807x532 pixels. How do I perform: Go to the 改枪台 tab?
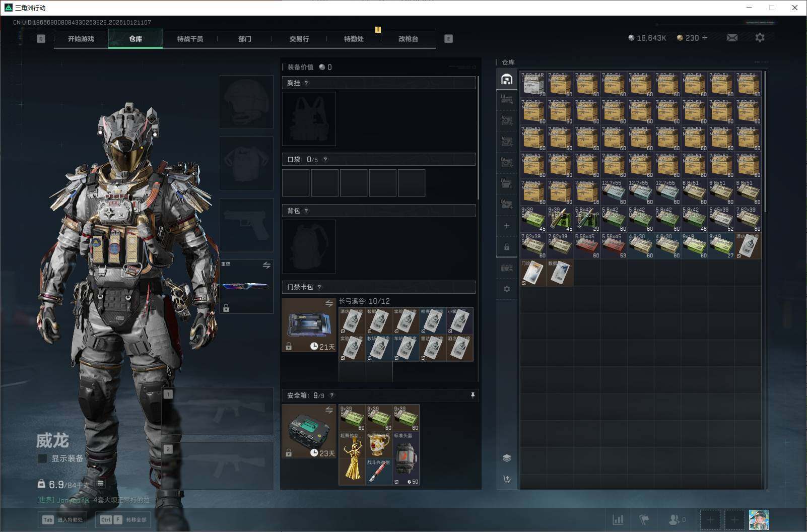tap(408, 39)
